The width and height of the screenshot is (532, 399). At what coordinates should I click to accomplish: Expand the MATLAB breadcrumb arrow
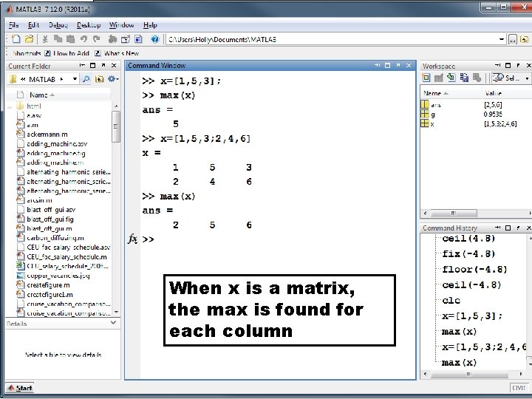point(61,79)
